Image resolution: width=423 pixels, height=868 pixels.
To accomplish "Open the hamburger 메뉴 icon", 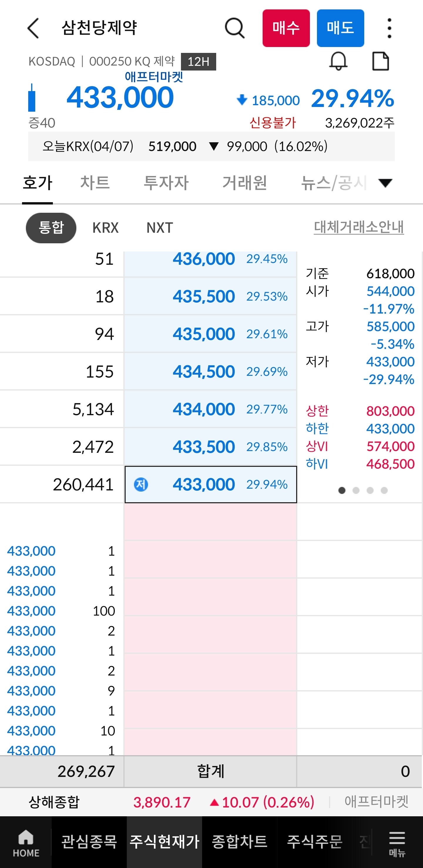I will (397, 843).
